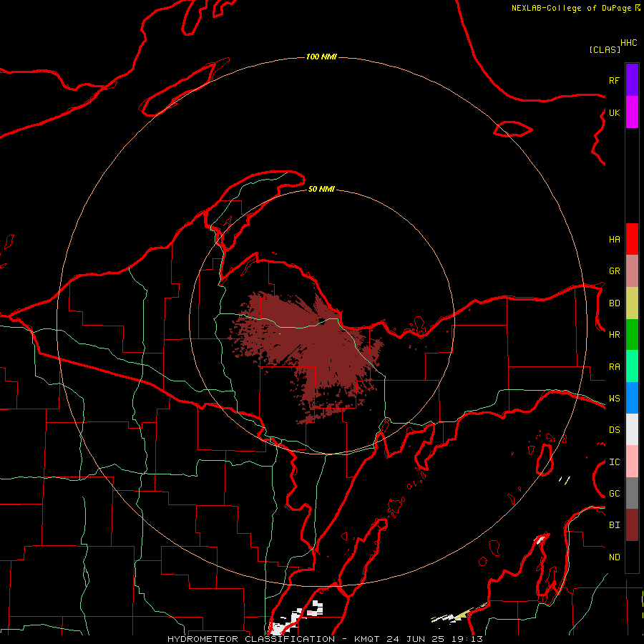This screenshot has width=644, height=644.
Task: Click the IC light pink legend swatch
Action: (x=632, y=462)
